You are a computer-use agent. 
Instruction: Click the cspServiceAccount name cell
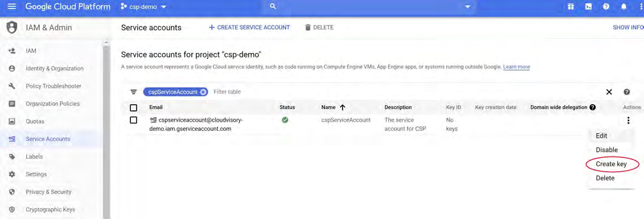click(x=346, y=120)
